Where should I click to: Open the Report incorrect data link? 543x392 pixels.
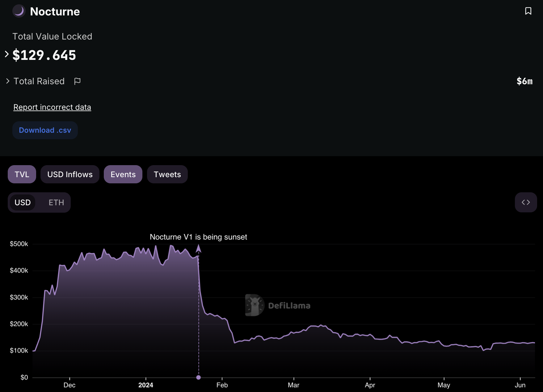pos(52,107)
